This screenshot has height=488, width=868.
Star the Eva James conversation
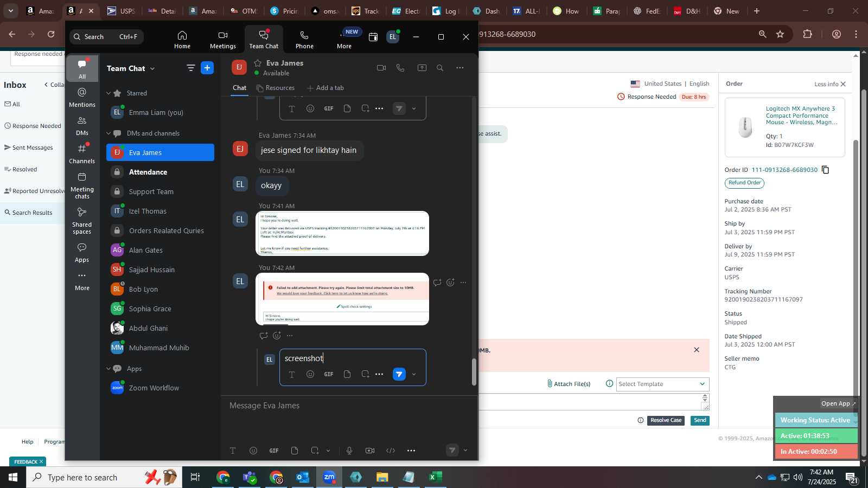(x=258, y=63)
